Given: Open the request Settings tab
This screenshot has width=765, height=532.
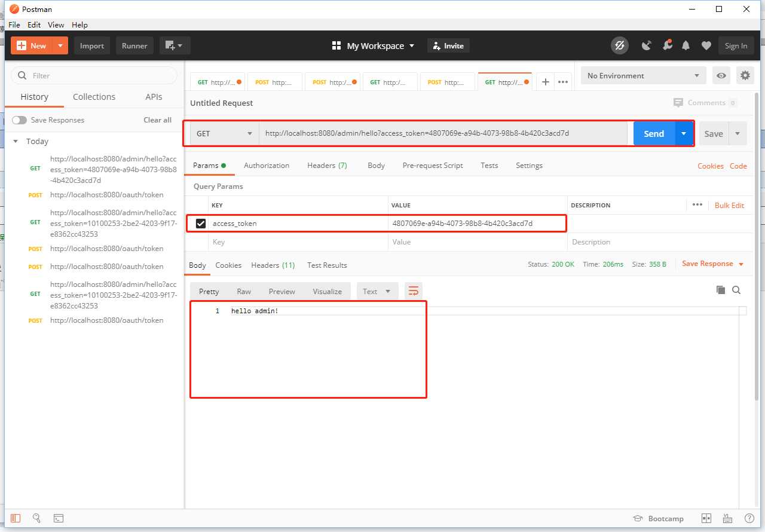Looking at the screenshot, I should 529,166.
